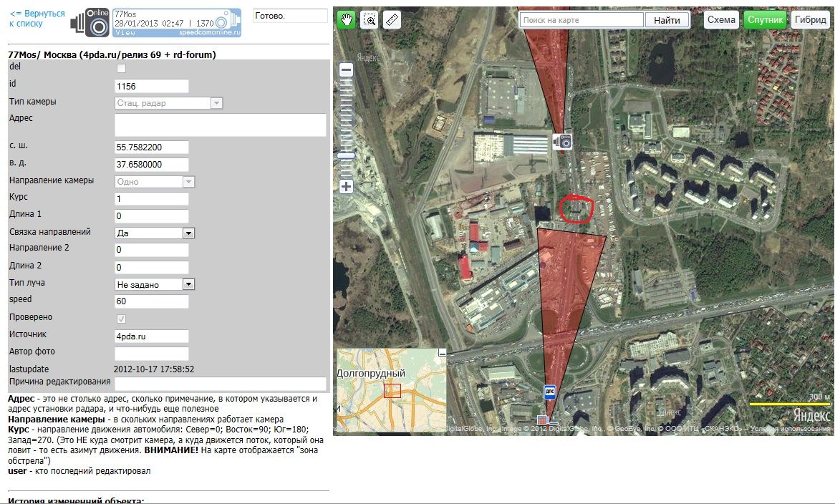Focus the Поиск на карте search field
Viewport: 835px width, 504px height.
click(x=581, y=20)
